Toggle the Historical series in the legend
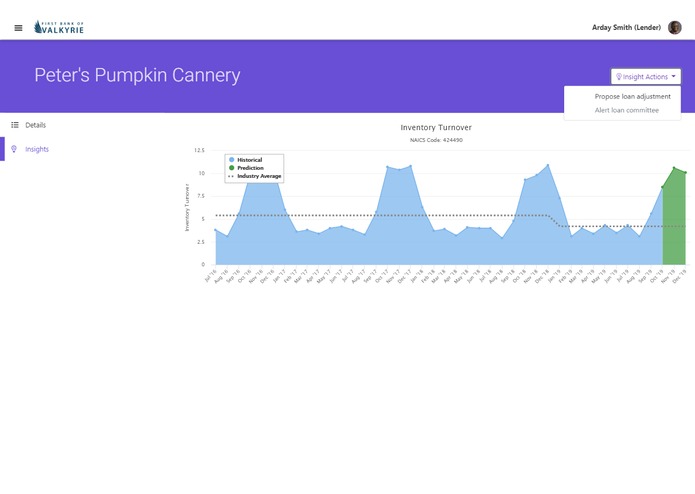 [250, 159]
